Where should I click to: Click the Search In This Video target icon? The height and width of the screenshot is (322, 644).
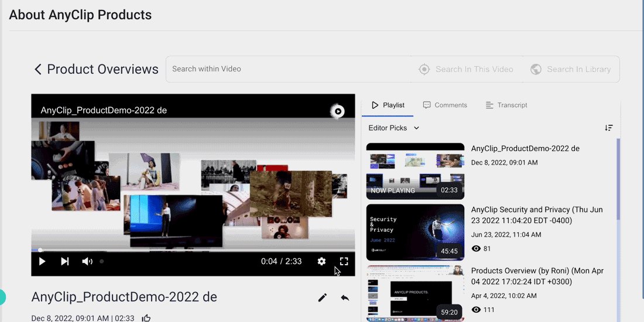(424, 69)
